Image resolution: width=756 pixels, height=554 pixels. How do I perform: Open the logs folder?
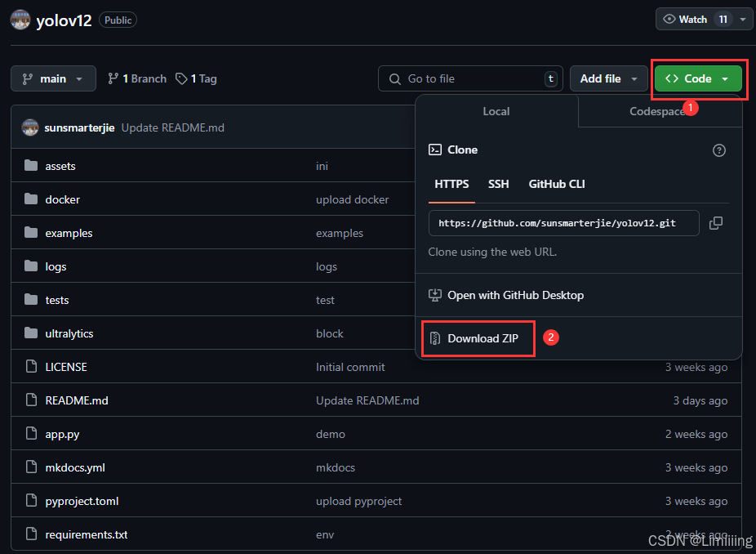coord(56,266)
